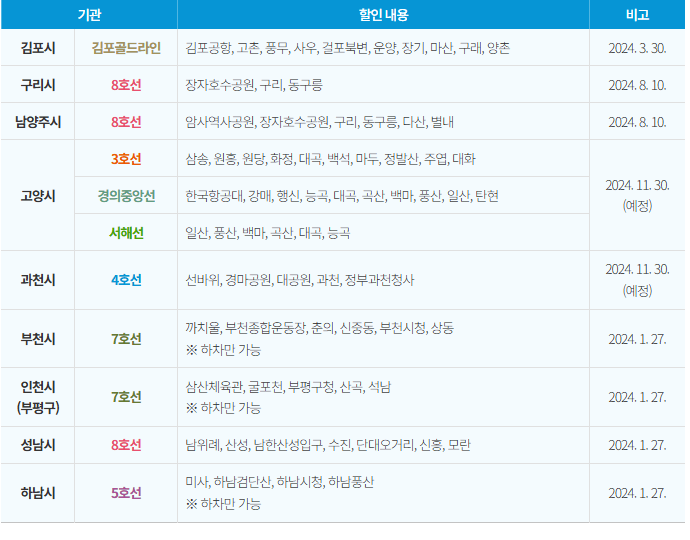Click the purple 5호선 line name
This screenshot has height=540, width=690.
tap(126, 492)
